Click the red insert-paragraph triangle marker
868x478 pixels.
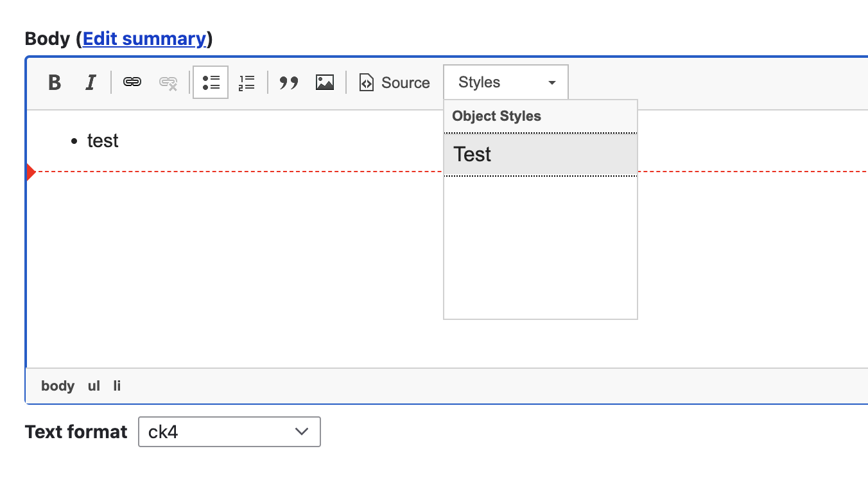pos(30,172)
